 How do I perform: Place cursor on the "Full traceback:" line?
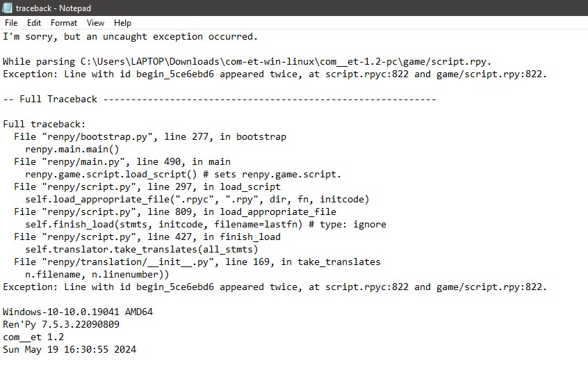click(x=44, y=125)
